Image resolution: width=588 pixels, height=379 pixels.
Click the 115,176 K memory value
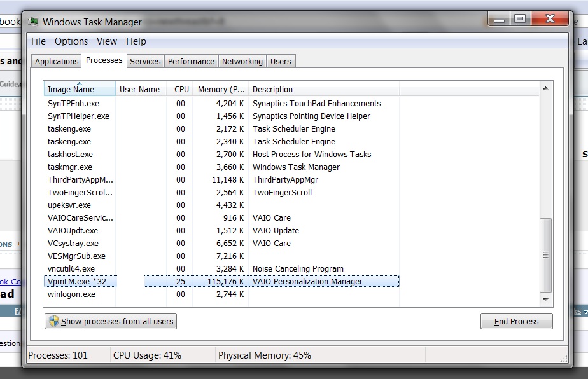(x=225, y=282)
